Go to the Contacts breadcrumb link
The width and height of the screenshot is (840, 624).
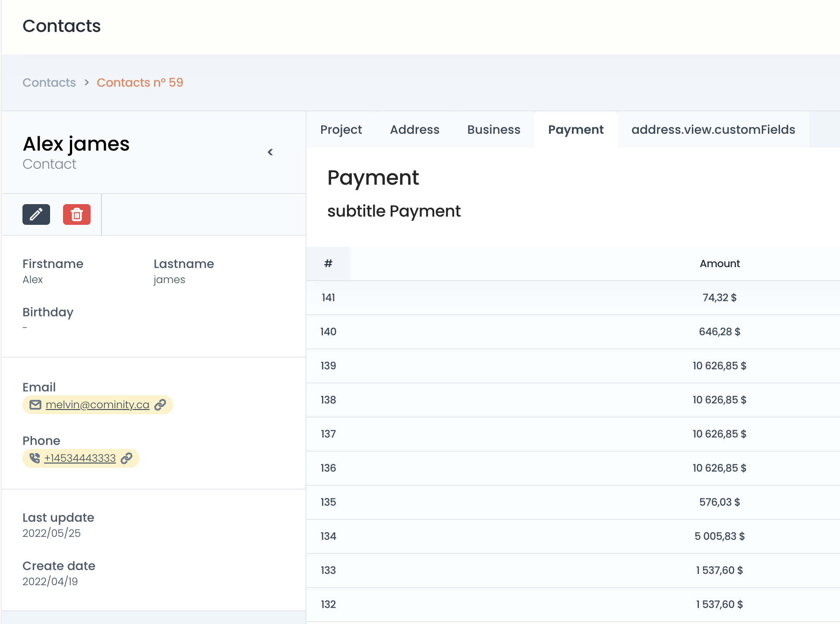click(49, 82)
